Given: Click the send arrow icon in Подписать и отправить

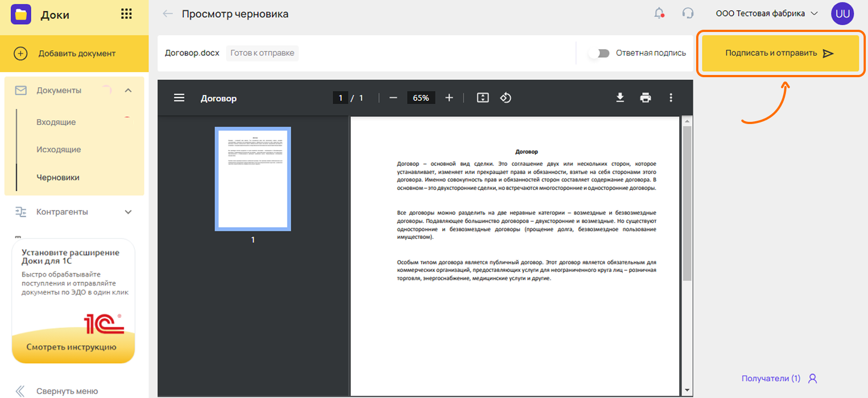Looking at the screenshot, I should click(828, 53).
